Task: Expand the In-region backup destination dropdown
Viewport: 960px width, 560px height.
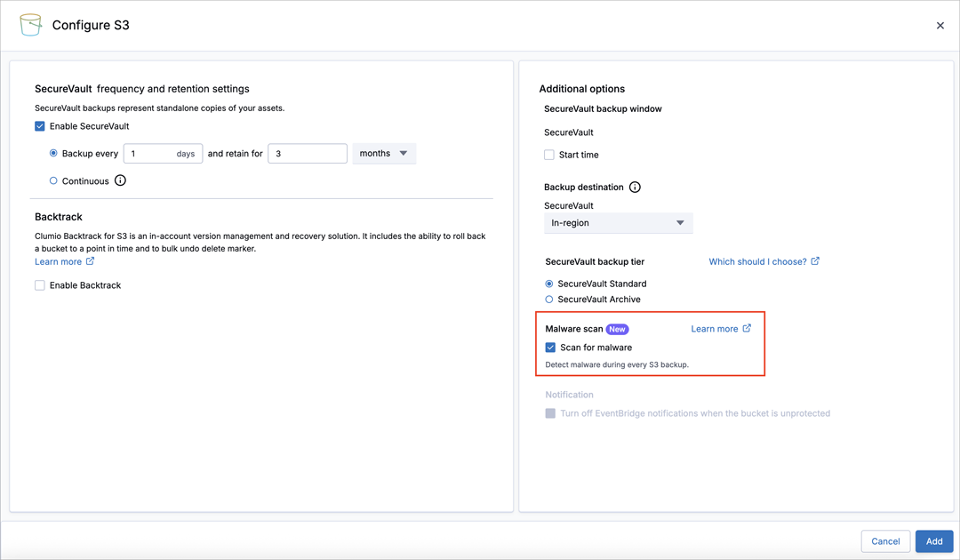Action: click(618, 223)
